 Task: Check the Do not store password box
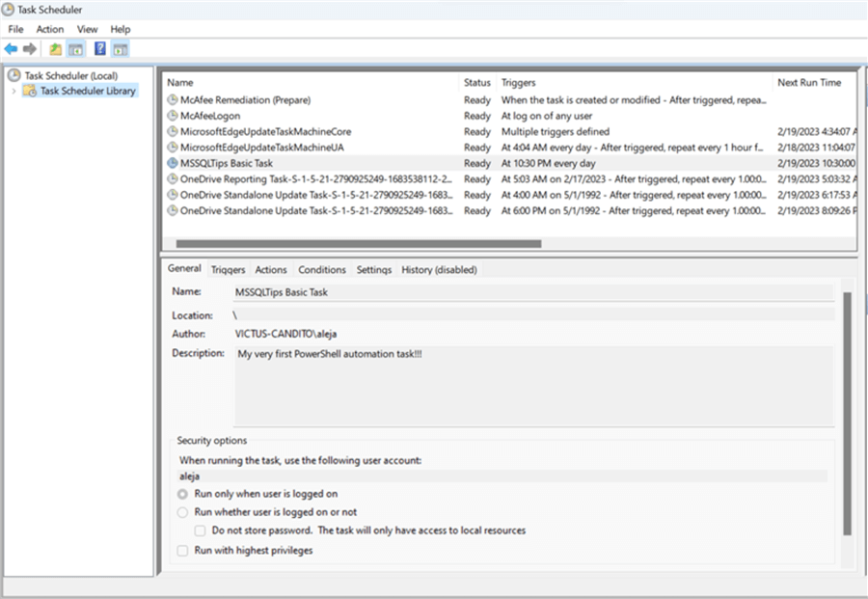tap(200, 531)
